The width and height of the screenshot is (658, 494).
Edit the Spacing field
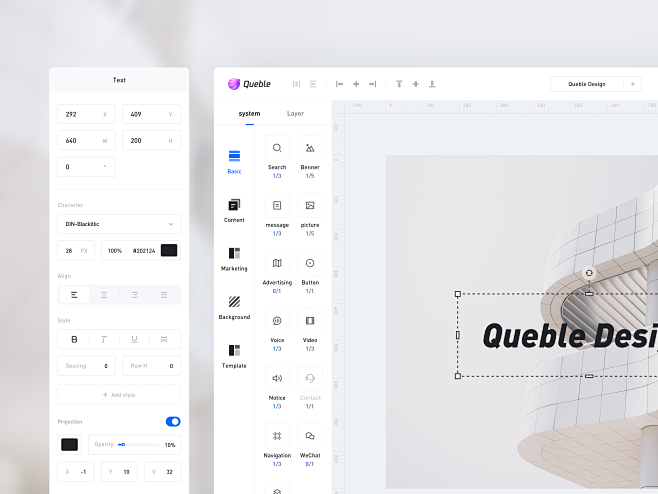click(86, 366)
